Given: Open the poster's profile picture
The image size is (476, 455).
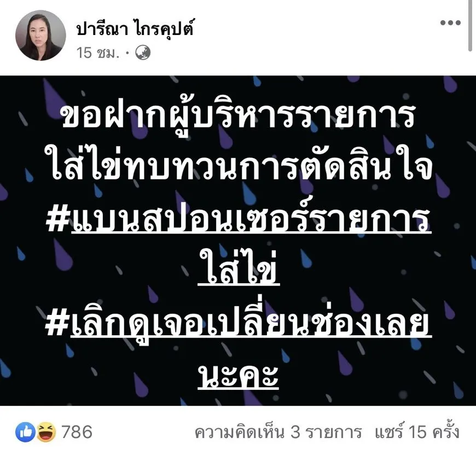Looking at the screenshot, I should coord(40,36).
